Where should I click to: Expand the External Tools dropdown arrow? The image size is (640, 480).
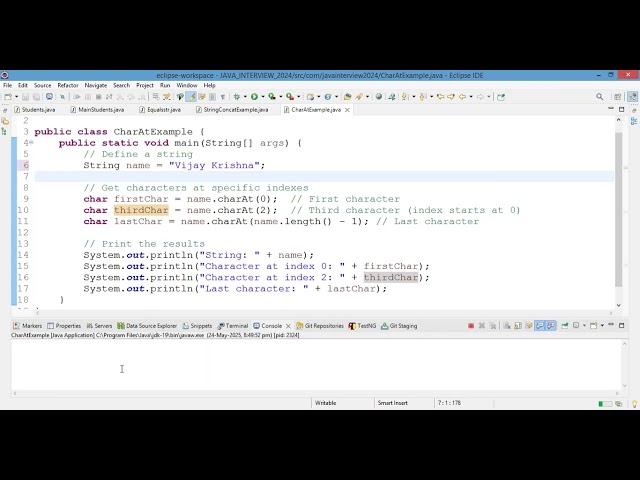(298, 97)
